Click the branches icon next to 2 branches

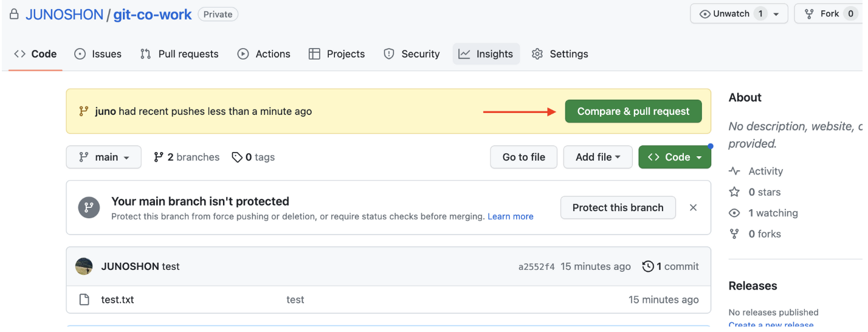(159, 157)
